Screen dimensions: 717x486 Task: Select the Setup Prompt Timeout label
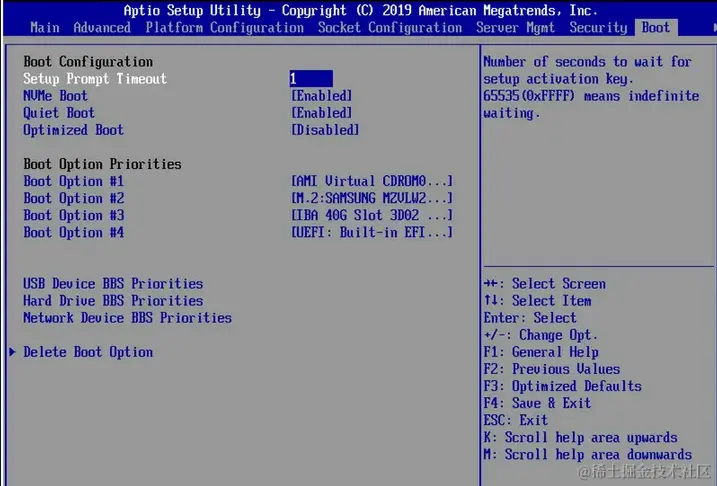coord(95,79)
